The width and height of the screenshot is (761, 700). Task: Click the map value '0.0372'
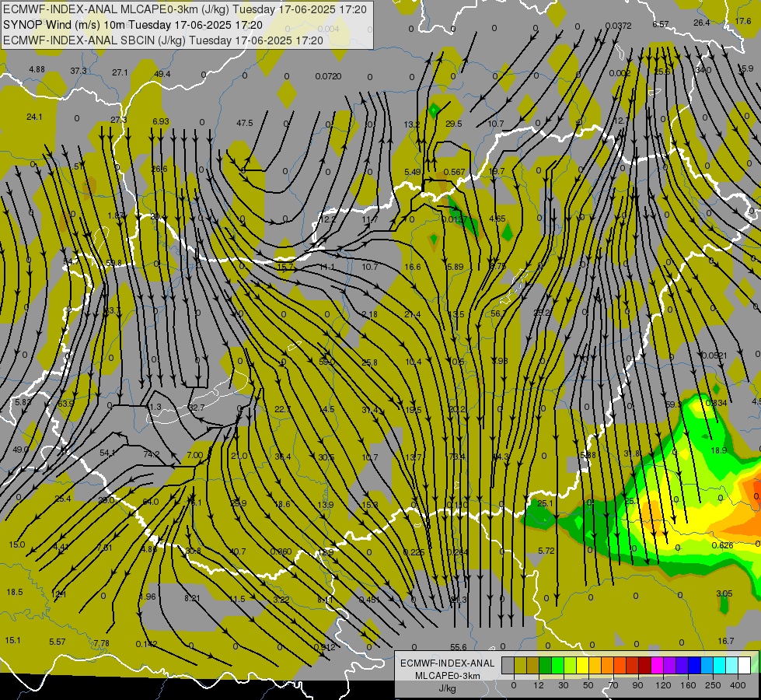click(x=618, y=26)
